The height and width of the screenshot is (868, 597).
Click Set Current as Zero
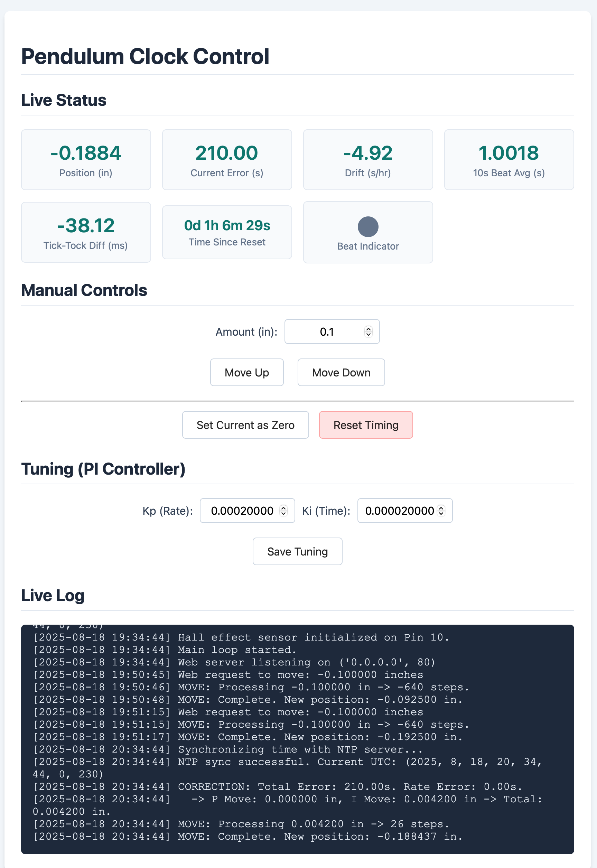[245, 425]
